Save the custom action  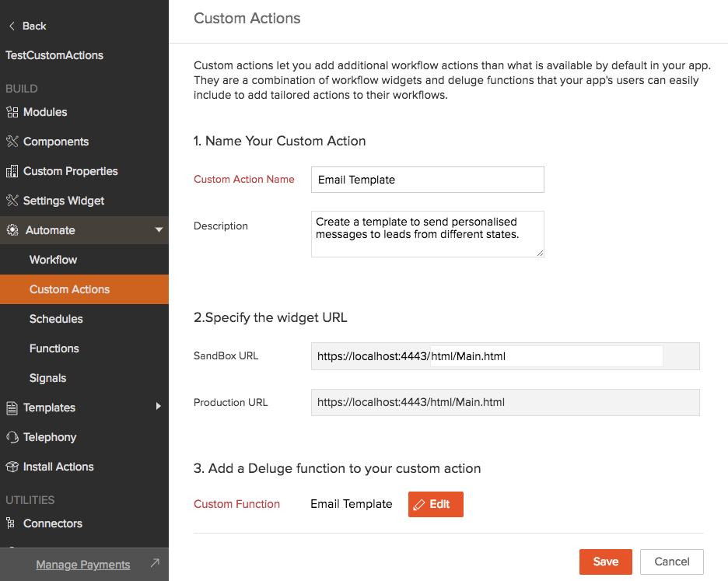(605, 562)
